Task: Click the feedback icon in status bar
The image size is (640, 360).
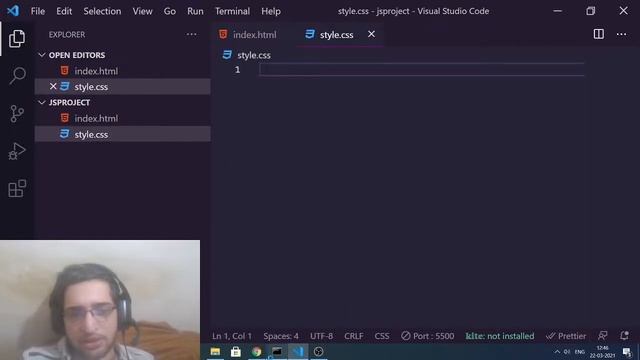Action: [602, 336]
